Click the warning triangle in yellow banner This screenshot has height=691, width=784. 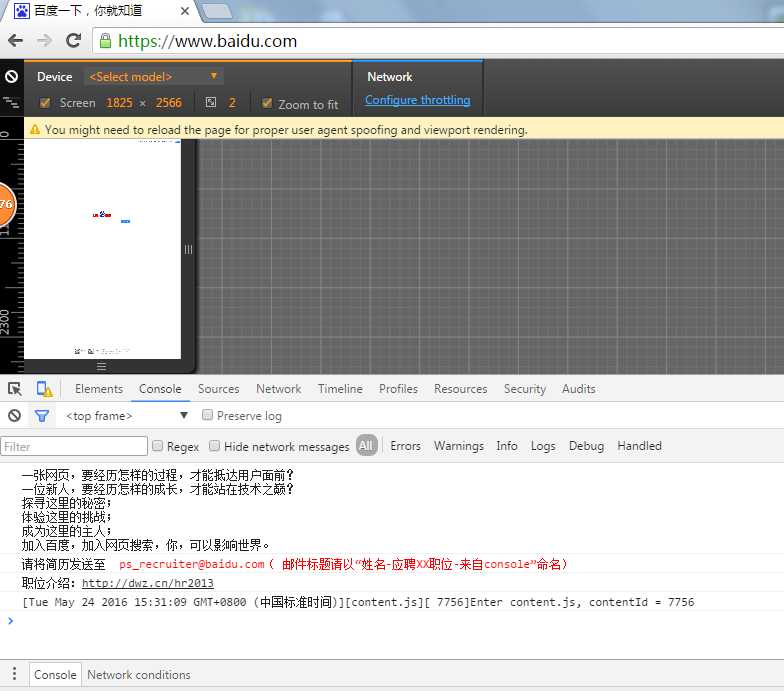[x=34, y=130]
